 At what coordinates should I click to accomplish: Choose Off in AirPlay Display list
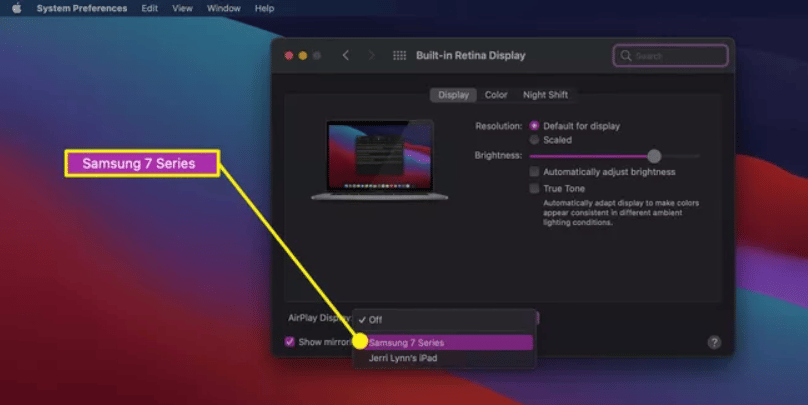444,320
